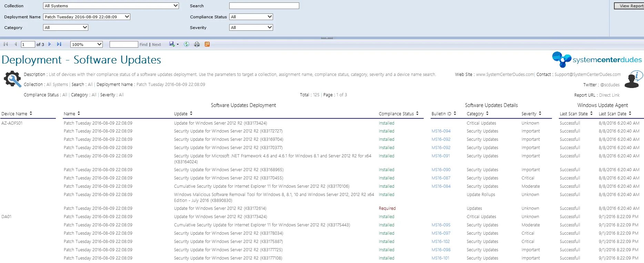Screen dimensions: 644x263
Task: Open the @scdudes Twitter link
Action: [x=610, y=85]
